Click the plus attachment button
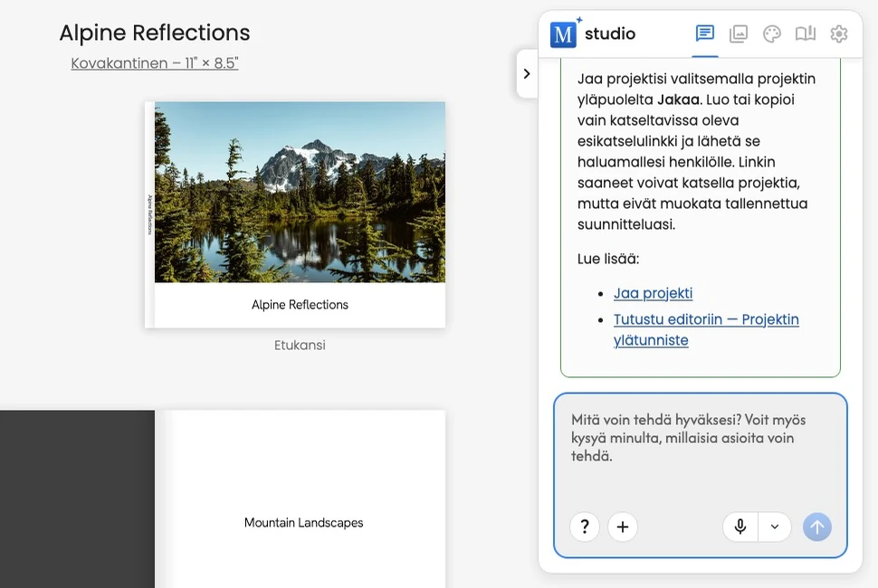The image size is (878, 588). pyautogui.click(x=623, y=527)
